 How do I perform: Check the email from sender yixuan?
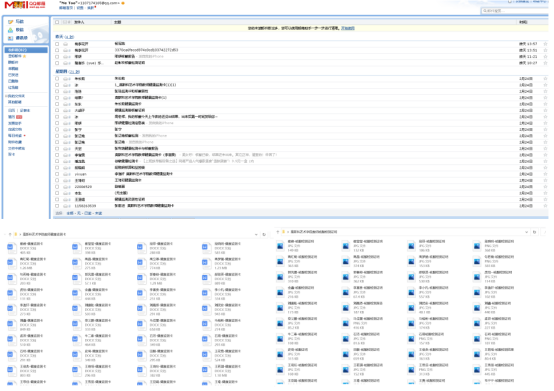pos(57,174)
